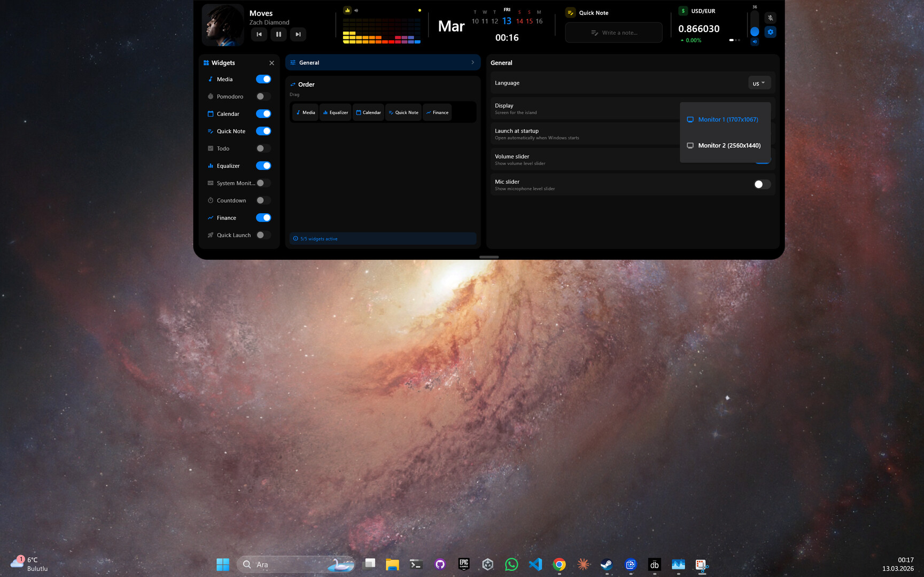This screenshot has height=577, width=924.
Task: Click the microphone mute icon
Action: point(770,18)
